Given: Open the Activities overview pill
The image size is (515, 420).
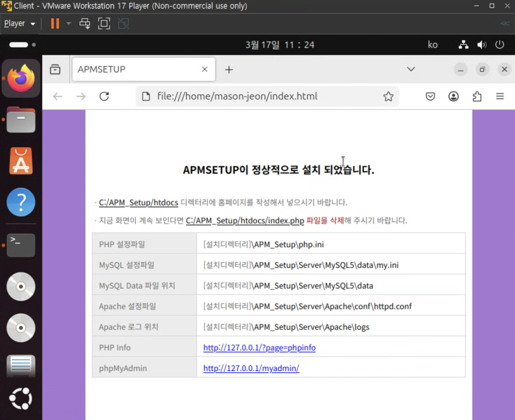Looking at the screenshot, I should (22, 45).
